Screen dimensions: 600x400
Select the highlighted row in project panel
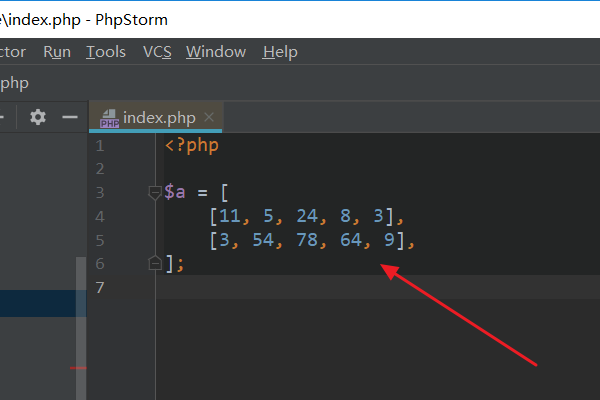point(43,303)
